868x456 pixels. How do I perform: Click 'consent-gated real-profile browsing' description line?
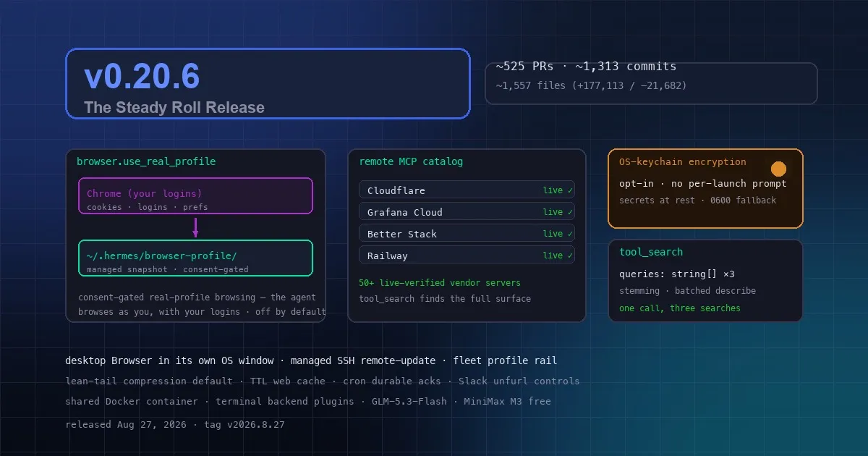197,297
